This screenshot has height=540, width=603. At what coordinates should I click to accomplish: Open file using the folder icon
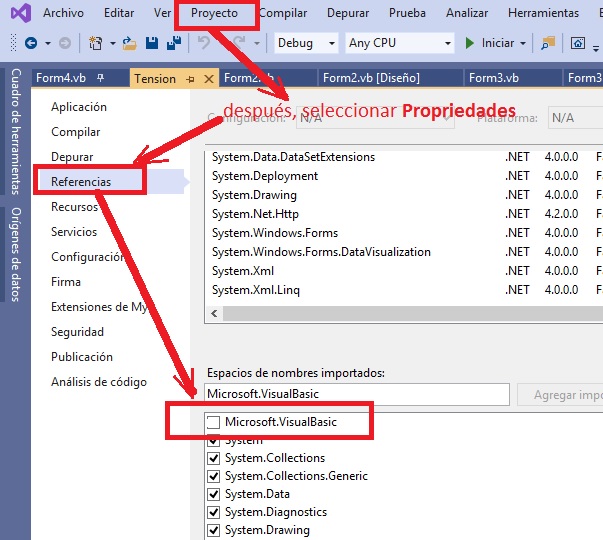[x=130, y=43]
